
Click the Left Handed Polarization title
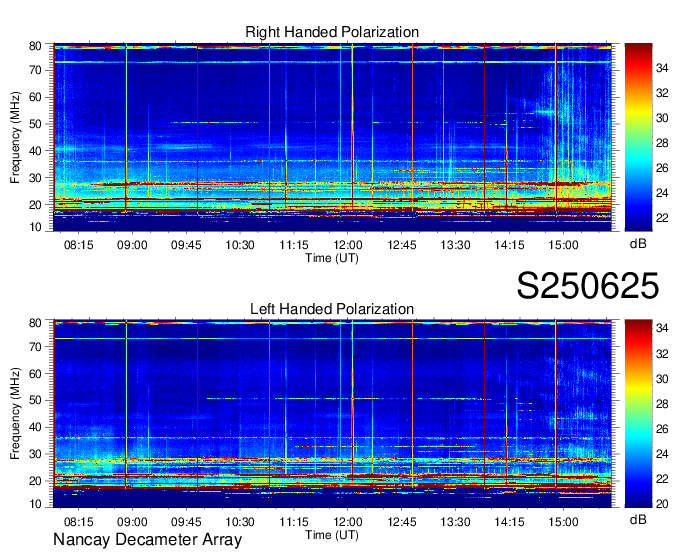click(x=332, y=309)
